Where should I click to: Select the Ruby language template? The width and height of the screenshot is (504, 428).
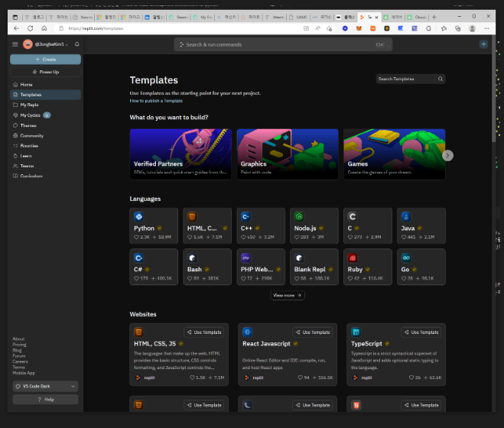coord(368,267)
